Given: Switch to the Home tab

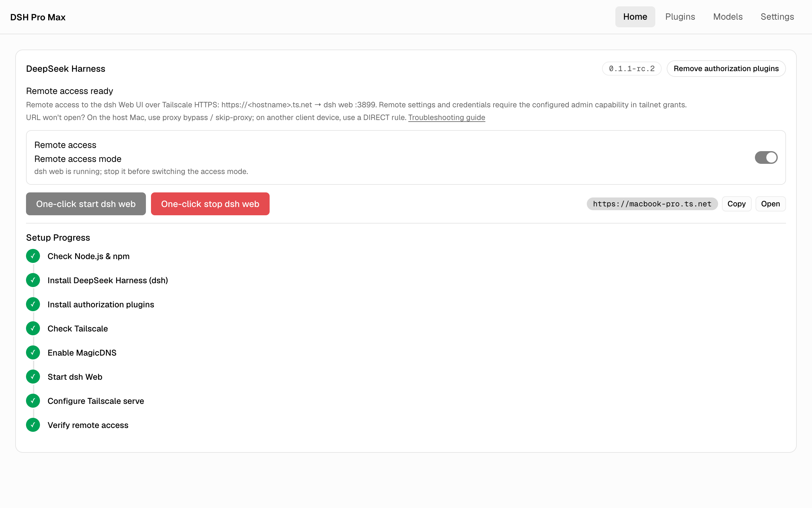Looking at the screenshot, I should coord(635,17).
